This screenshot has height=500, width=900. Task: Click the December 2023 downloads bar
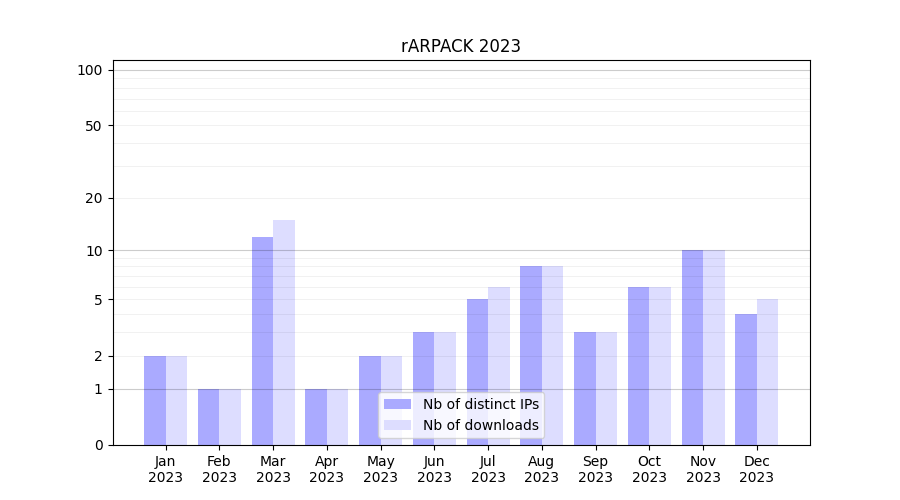(x=767, y=371)
